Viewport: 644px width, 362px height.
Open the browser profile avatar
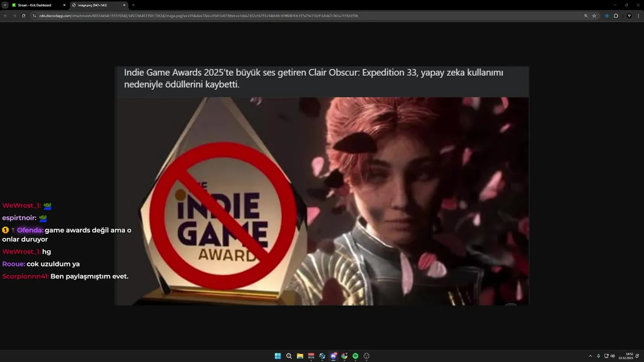[x=629, y=16]
